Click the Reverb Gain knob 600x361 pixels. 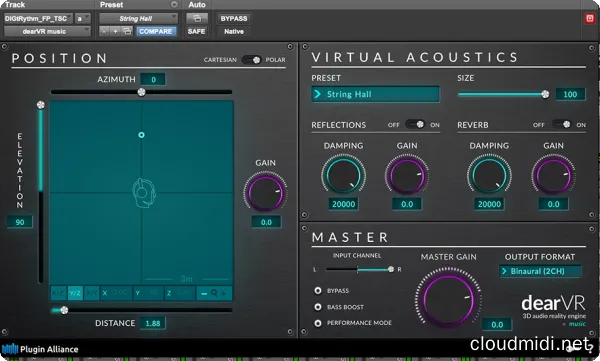pyautogui.click(x=553, y=175)
